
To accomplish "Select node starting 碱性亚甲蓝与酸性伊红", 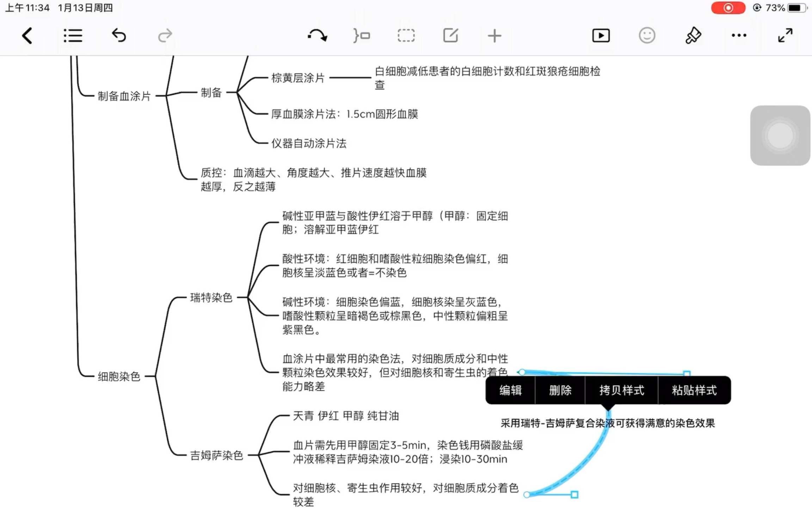I will pyautogui.click(x=395, y=222).
